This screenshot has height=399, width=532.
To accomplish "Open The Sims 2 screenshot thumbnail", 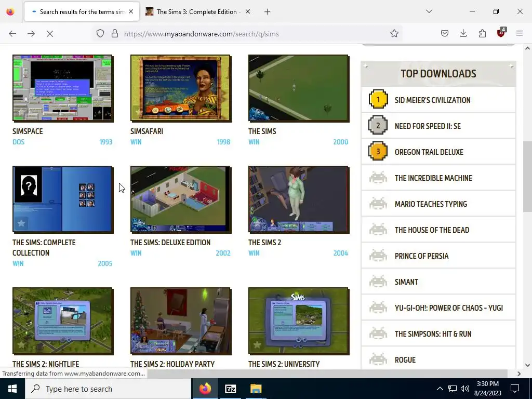I will coord(299,199).
